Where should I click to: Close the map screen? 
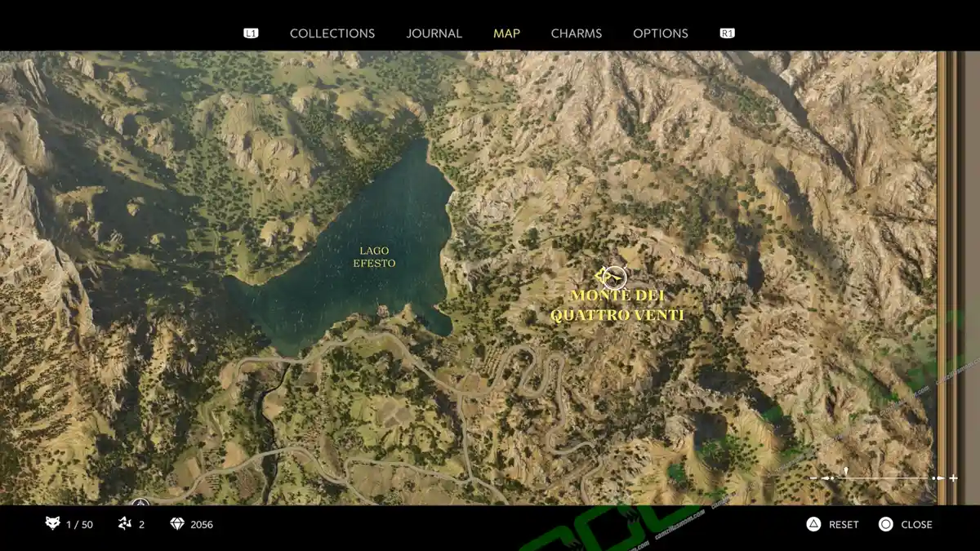pos(916,525)
